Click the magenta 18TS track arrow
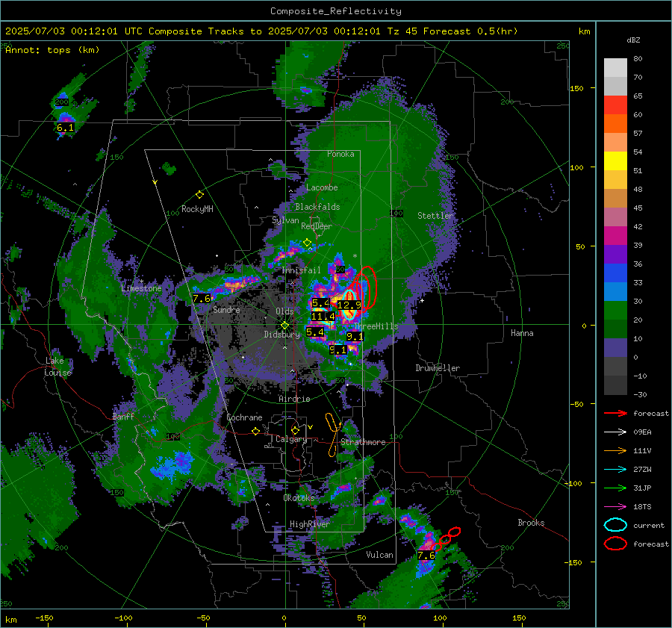 coord(615,507)
